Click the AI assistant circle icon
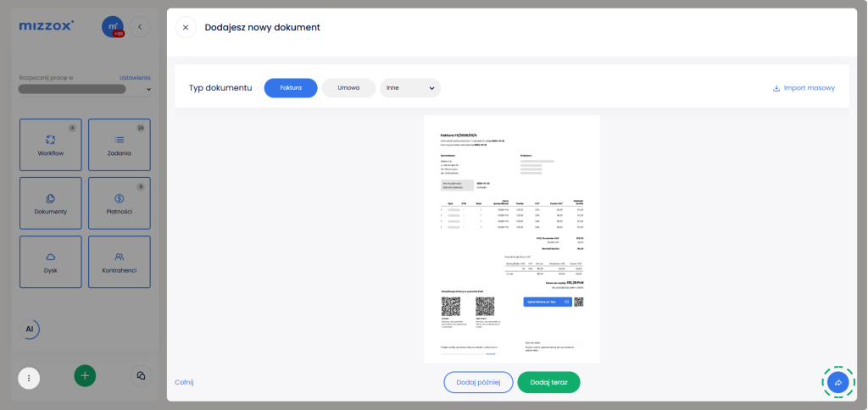Image resolution: width=868 pixels, height=410 pixels. tap(29, 329)
